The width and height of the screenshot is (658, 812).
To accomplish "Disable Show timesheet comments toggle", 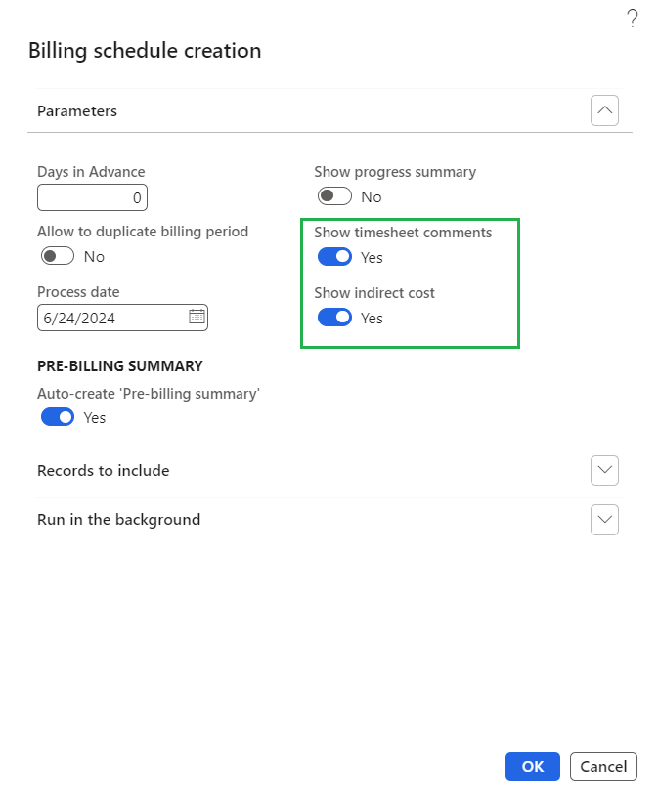I will tap(334, 257).
